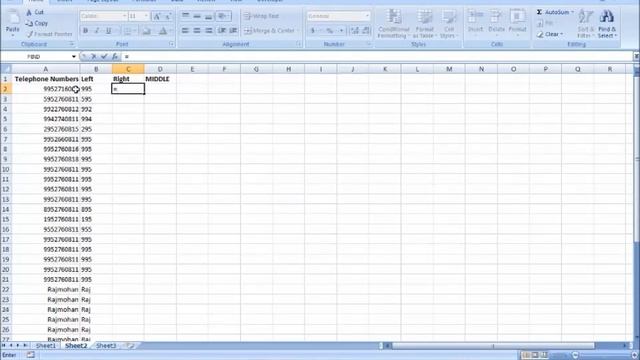Open the Orientation dropdown
640x360 pixels.
(223, 16)
